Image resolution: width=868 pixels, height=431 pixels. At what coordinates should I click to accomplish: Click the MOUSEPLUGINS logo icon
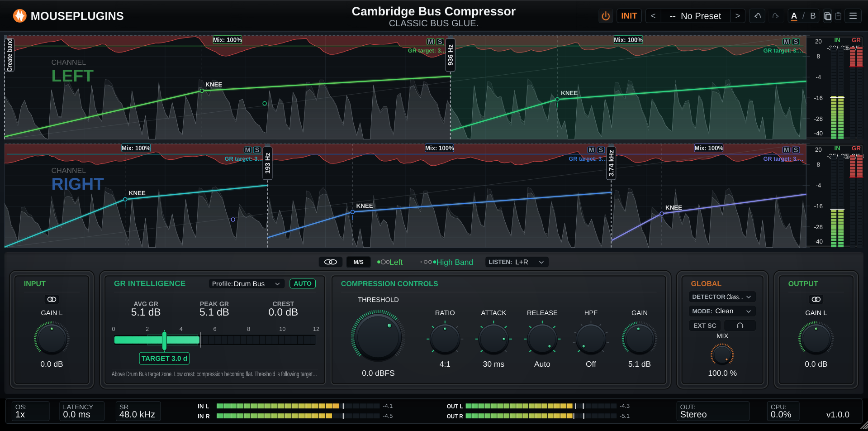(x=19, y=16)
